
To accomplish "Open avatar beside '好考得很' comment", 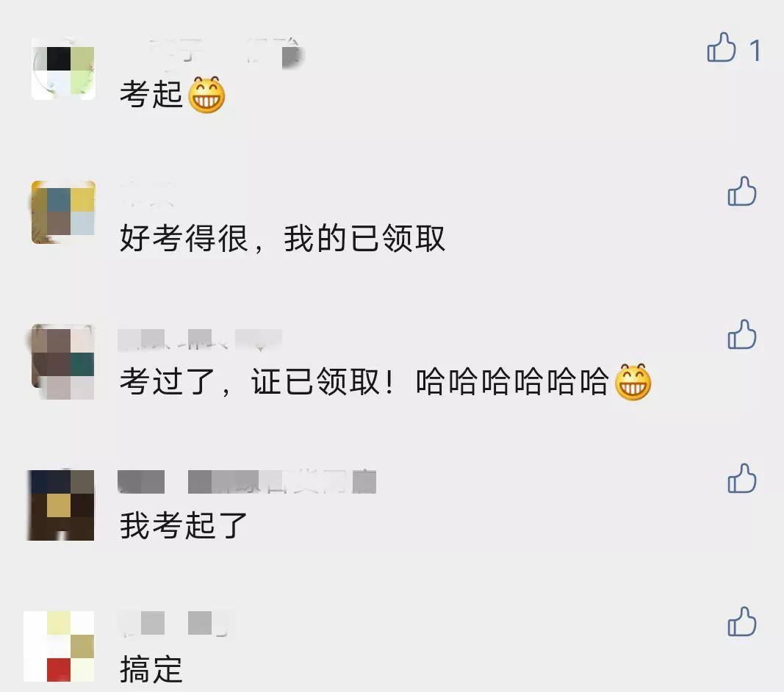I will pyautogui.click(x=63, y=212).
